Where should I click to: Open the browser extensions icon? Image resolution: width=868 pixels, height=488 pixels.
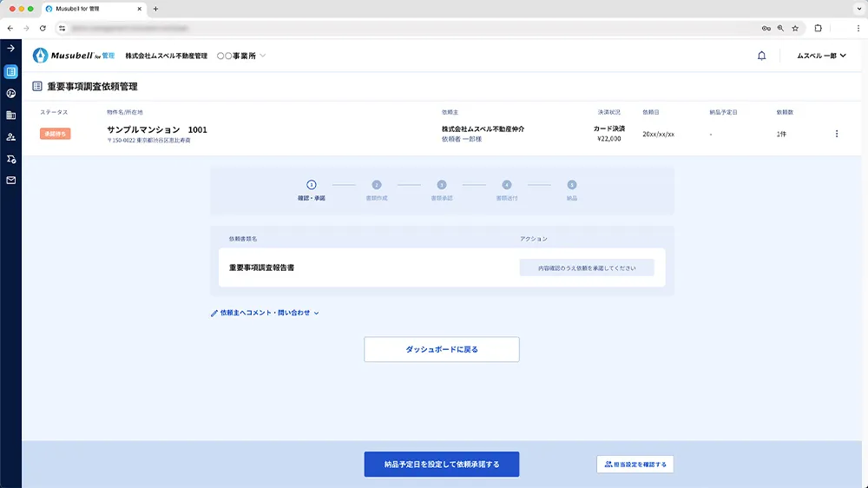tap(818, 28)
